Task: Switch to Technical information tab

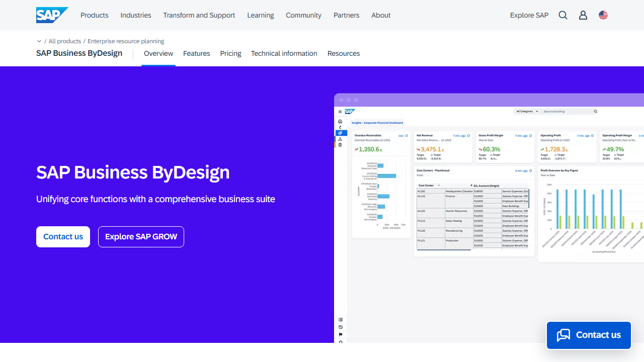Action: click(x=284, y=53)
